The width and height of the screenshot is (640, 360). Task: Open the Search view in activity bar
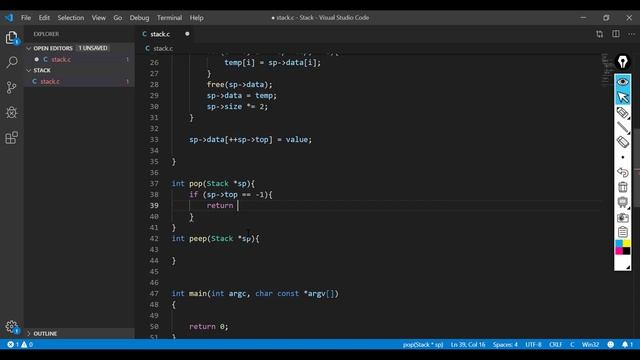click(11, 62)
